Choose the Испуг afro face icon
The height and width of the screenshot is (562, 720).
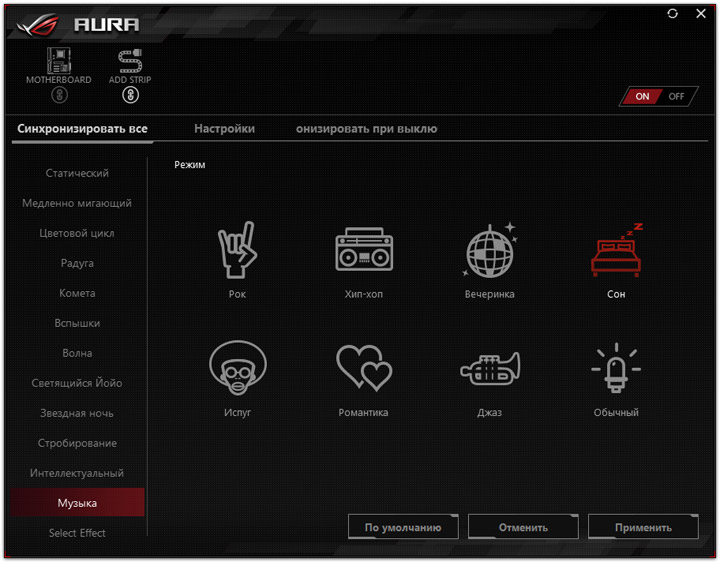237,368
